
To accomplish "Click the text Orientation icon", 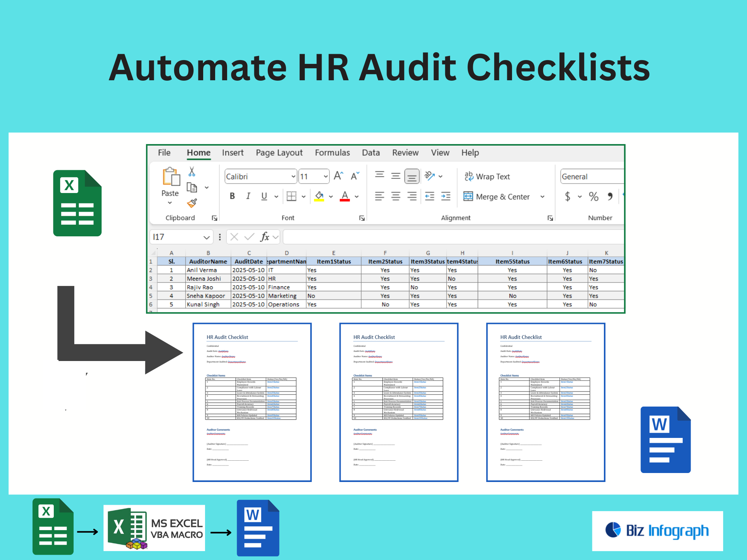I will point(430,175).
